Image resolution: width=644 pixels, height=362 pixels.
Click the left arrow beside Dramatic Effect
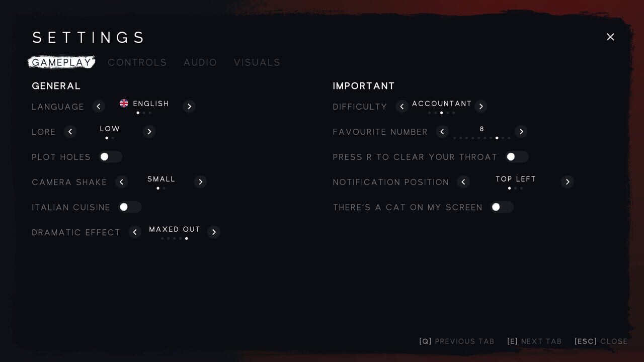coord(135,232)
